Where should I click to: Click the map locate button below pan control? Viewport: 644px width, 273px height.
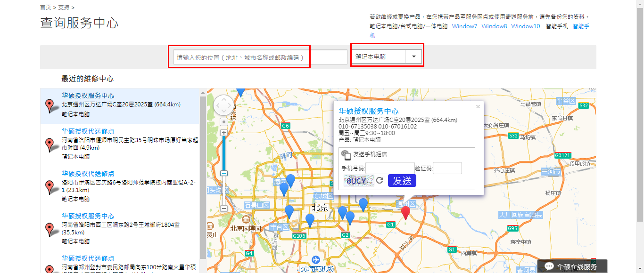[224, 122]
